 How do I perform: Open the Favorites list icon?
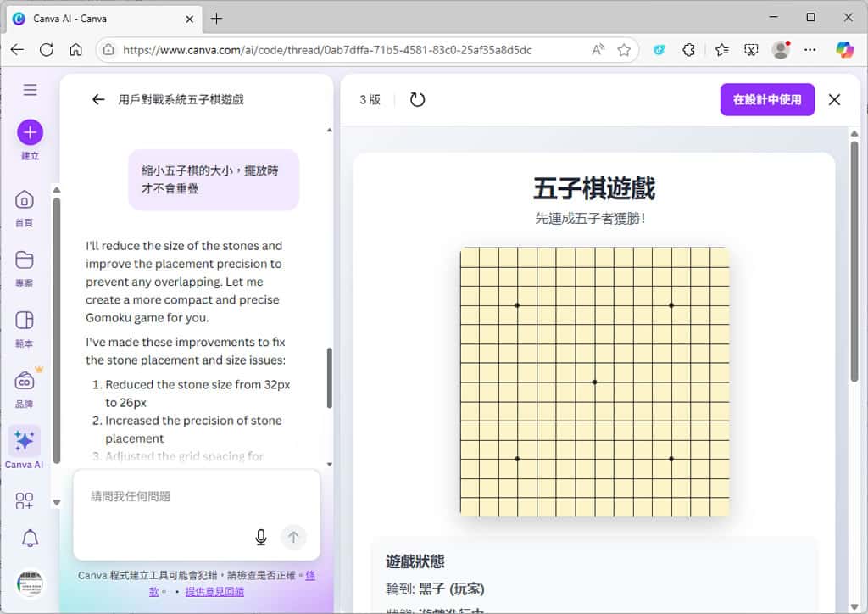(x=722, y=50)
